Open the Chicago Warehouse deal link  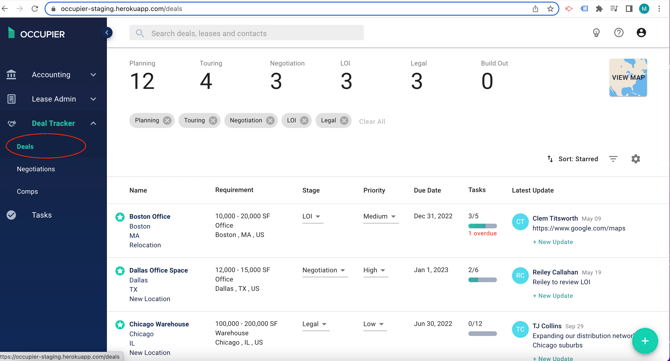tap(159, 324)
